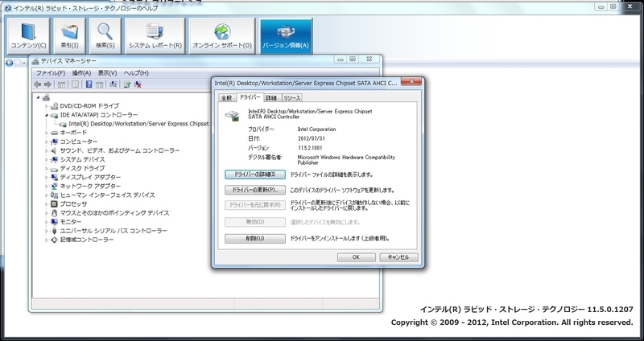Open 操作(A) menu in Device Manager
The width and height of the screenshot is (644, 341).
tap(81, 73)
